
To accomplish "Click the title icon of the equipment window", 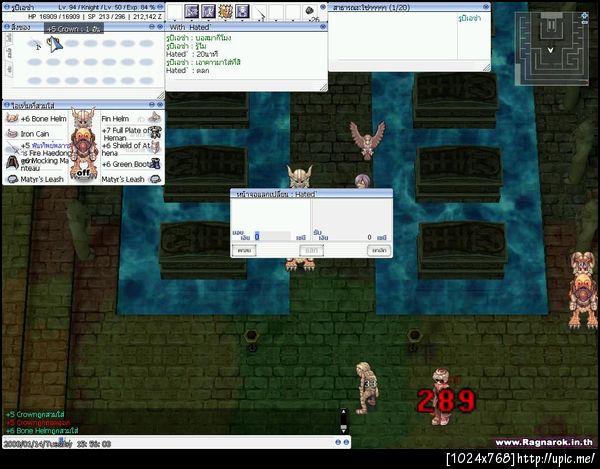I will click(7, 104).
